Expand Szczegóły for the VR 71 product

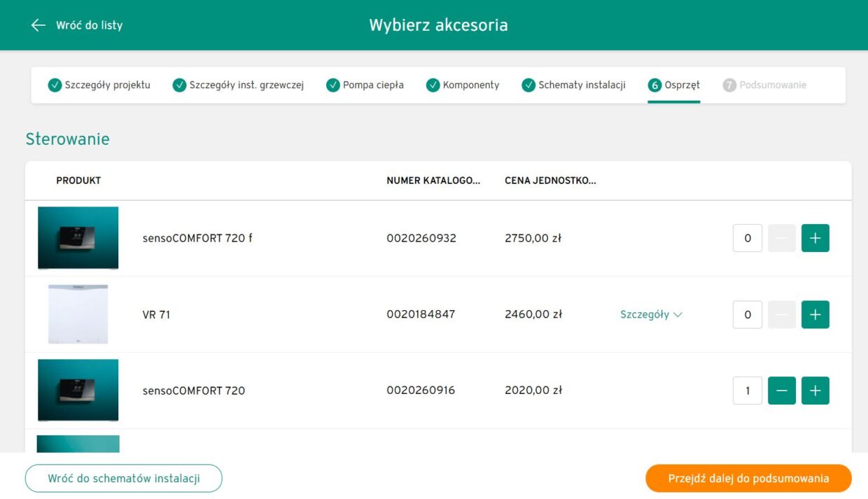(651, 314)
